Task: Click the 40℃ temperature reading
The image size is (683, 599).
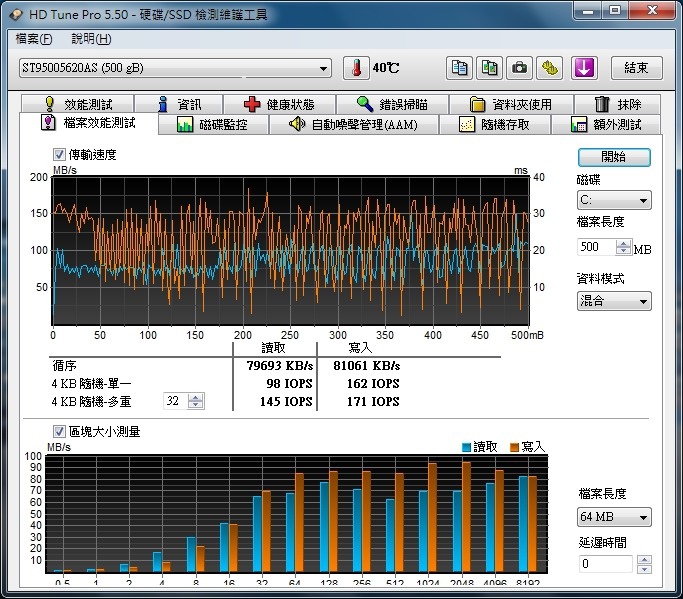Action: 386,68
